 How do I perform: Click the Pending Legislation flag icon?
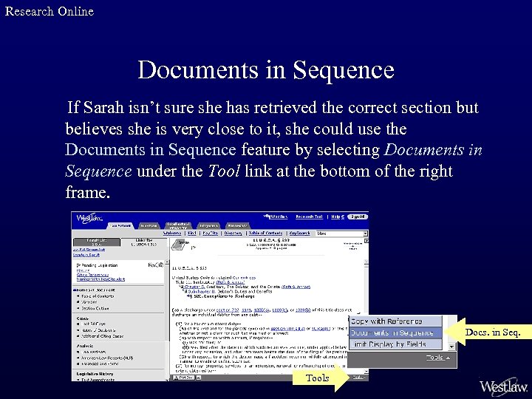(x=78, y=265)
